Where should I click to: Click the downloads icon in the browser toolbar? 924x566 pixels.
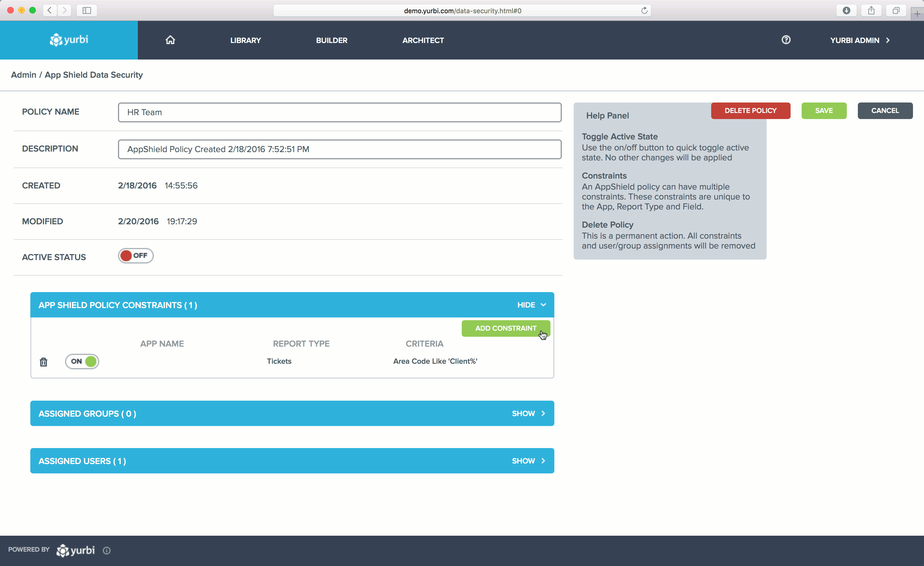(846, 10)
